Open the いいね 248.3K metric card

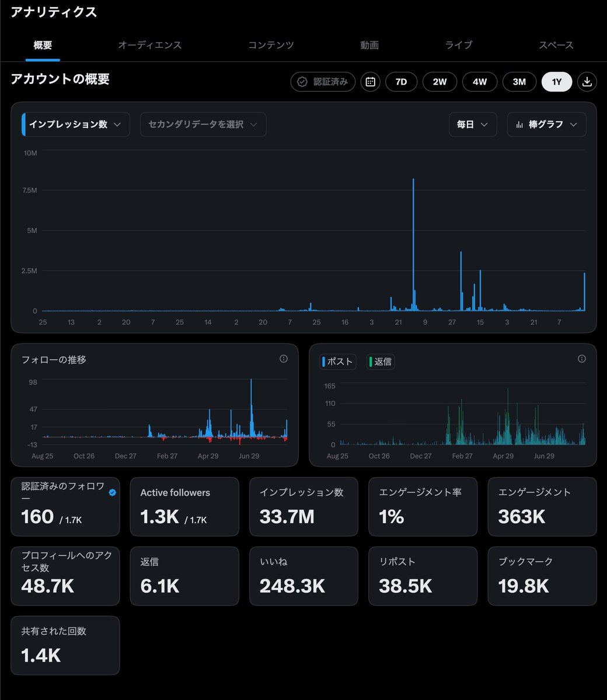pyautogui.click(x=303, y=576)
